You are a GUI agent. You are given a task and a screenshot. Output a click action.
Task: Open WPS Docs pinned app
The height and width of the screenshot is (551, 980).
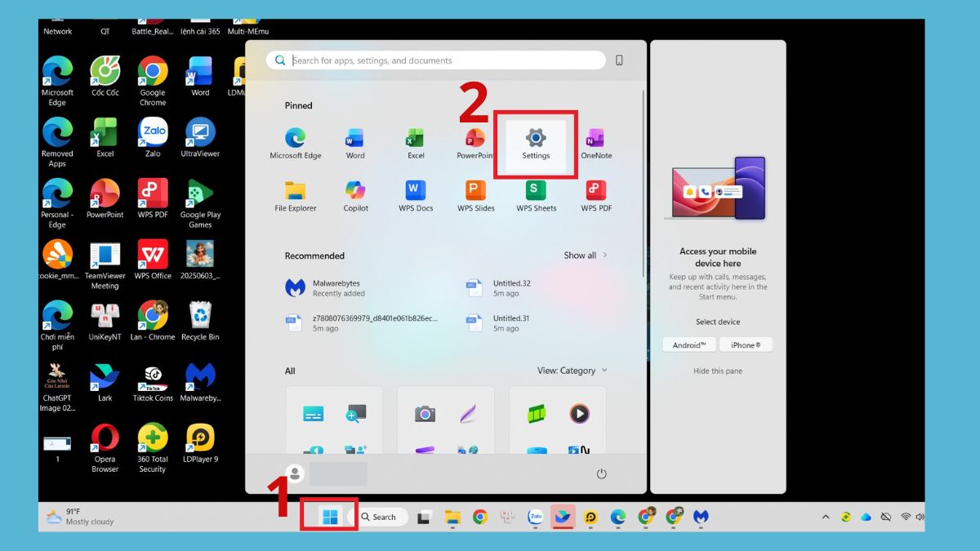pyautogui.click(x=416, y=197)
